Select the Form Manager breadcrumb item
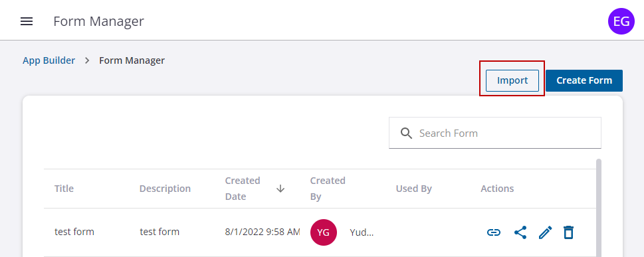The width and height of the screenshot is (644, 257). coord(132,60)
